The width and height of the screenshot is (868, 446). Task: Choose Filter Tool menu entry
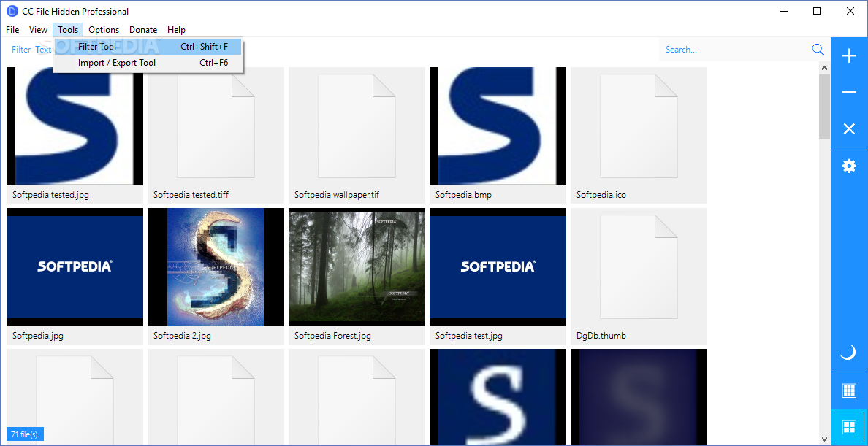[x=148, y=47]
